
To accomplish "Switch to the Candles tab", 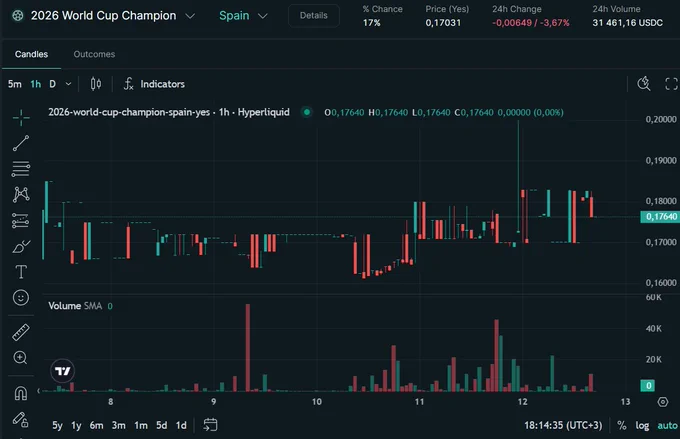I will click(31, 54).
